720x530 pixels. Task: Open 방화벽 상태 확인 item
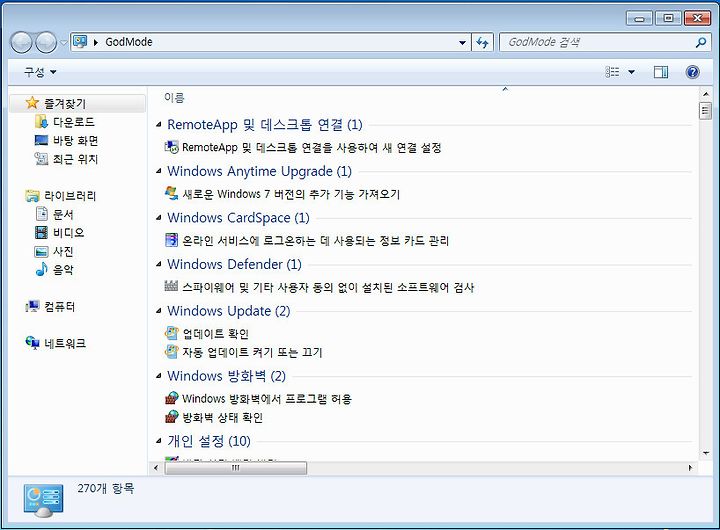[x=223, y=417]
